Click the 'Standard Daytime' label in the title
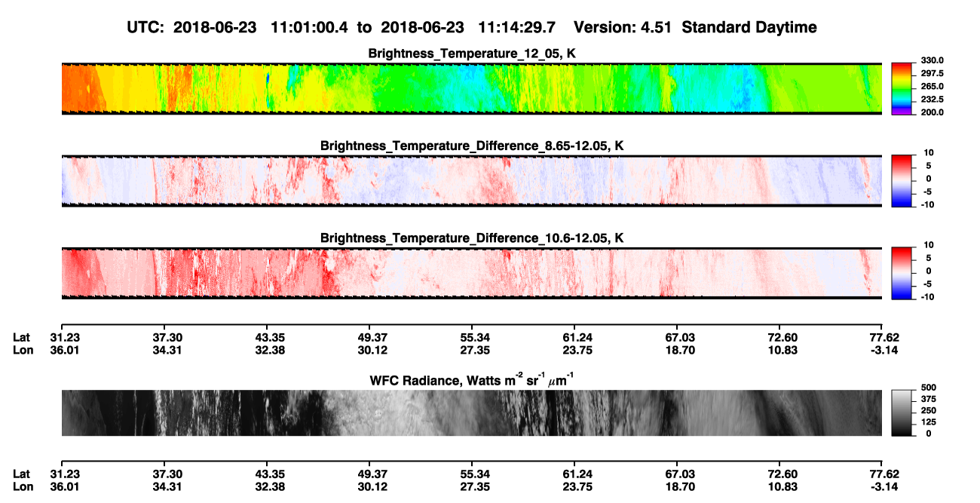The width and height of the screenshot is (980, 503). [750, 27]
